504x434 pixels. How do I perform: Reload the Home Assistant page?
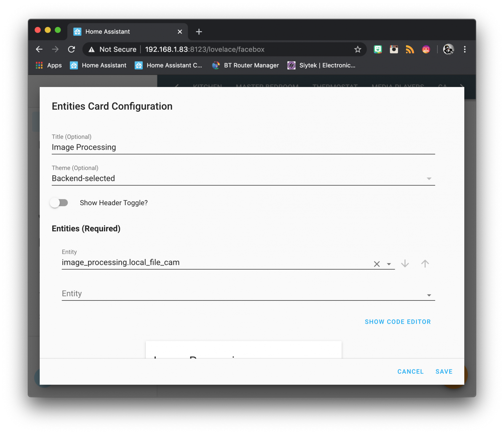(72, 49)
